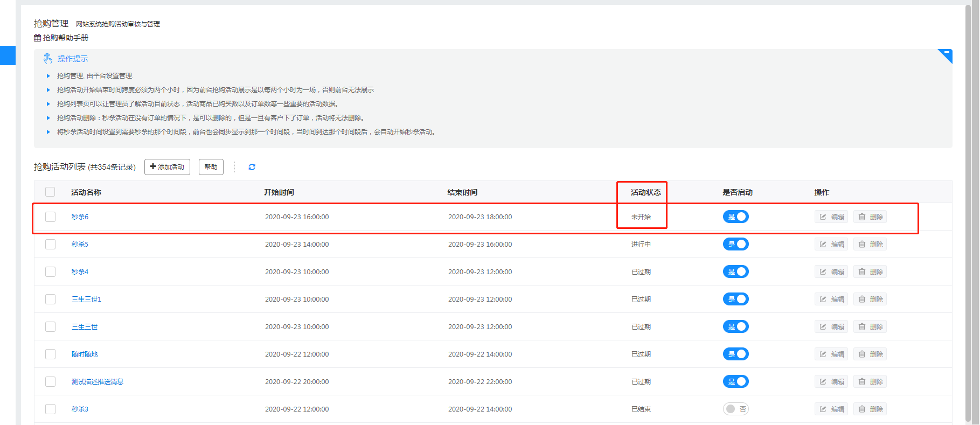Click the edit icon for 三生三世1

tap(823, 299)
